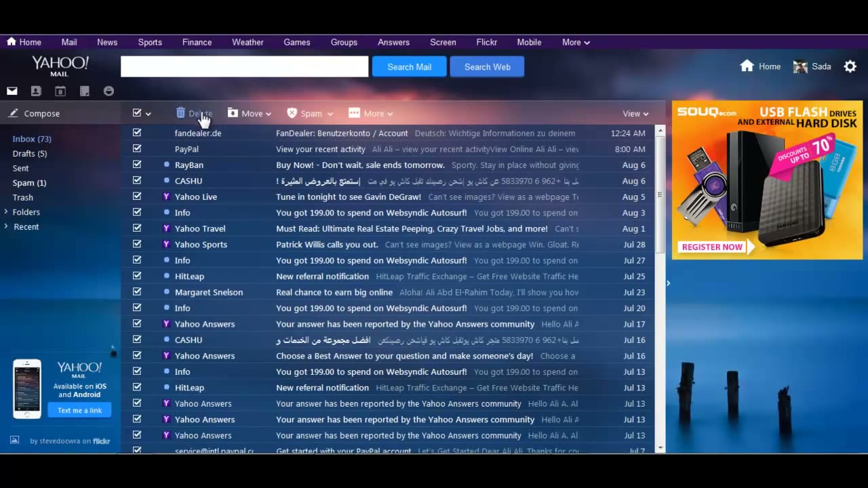Click the Yahoo Y icon next to Yahoo Sports

click(166, 244)
